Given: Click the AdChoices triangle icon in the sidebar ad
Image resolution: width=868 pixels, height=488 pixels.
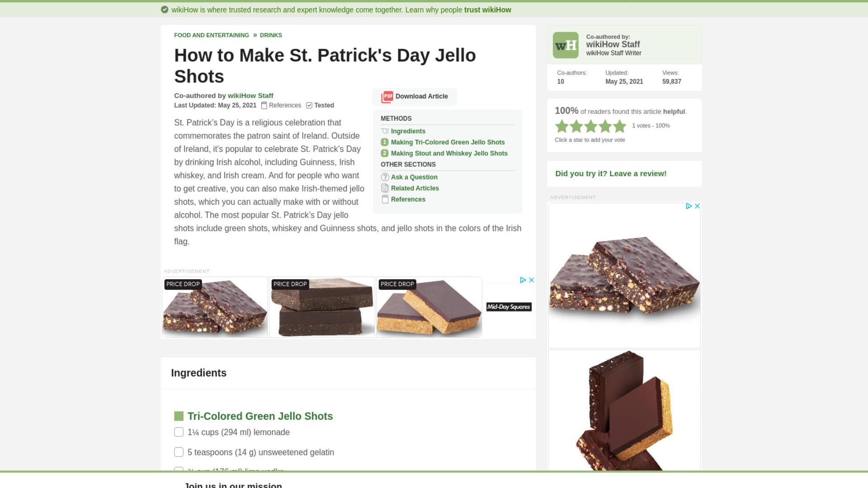Looking at the screenshot, I should click(689, 206).
